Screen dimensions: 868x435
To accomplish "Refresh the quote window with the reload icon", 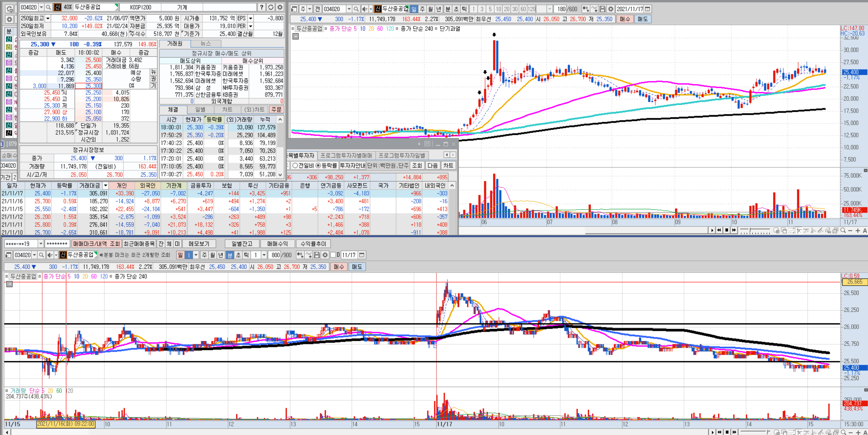I will (x=271, y=7).
